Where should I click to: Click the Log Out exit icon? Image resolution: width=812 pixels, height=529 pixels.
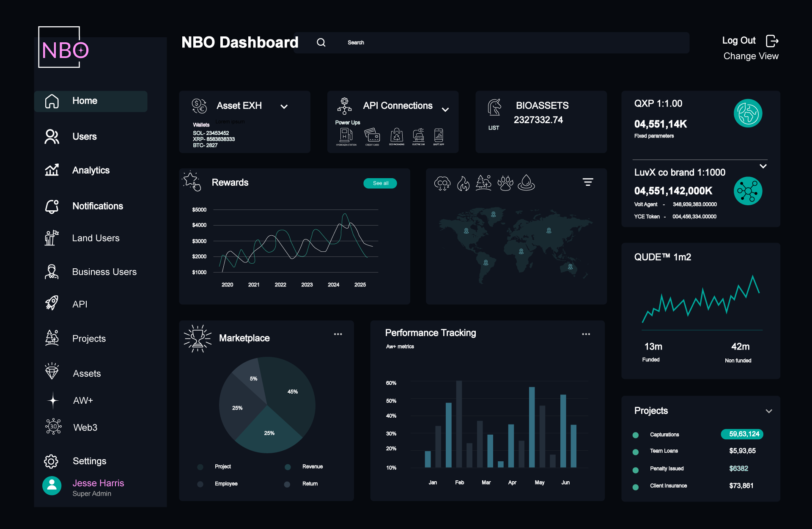pyautogui.click(x=772, y=41)
